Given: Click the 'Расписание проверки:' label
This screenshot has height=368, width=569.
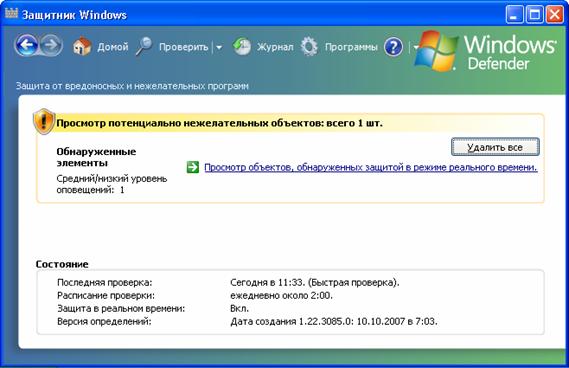Looking at the screenshot, I should click(x=106, y=295).
